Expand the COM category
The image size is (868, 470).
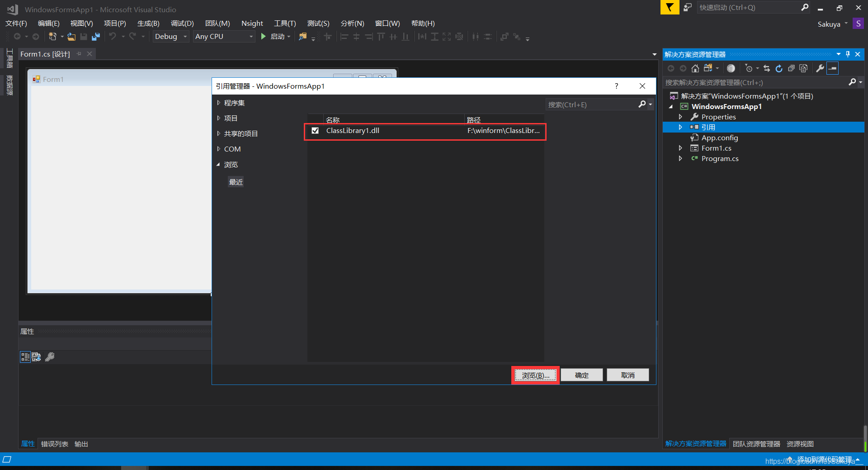coord(218,149)
